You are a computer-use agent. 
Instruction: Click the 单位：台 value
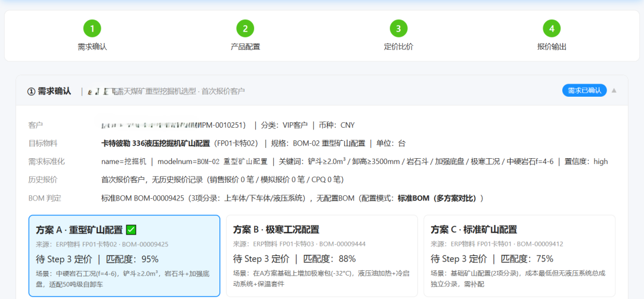tap(391, 143)
